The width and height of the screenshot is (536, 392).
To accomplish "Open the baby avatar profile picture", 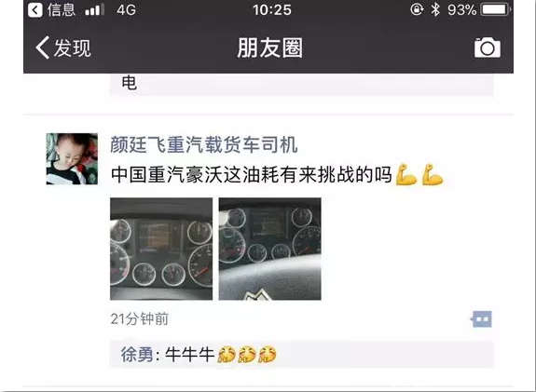I will point(72,159).
